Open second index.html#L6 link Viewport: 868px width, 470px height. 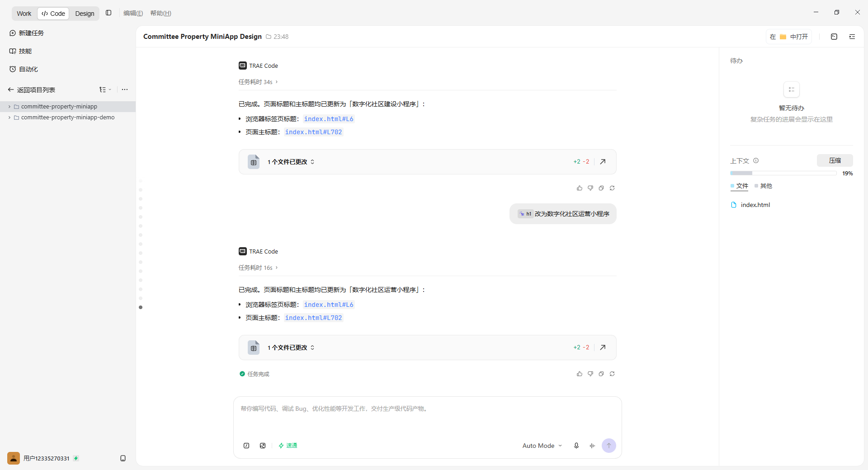pos(329,305)
